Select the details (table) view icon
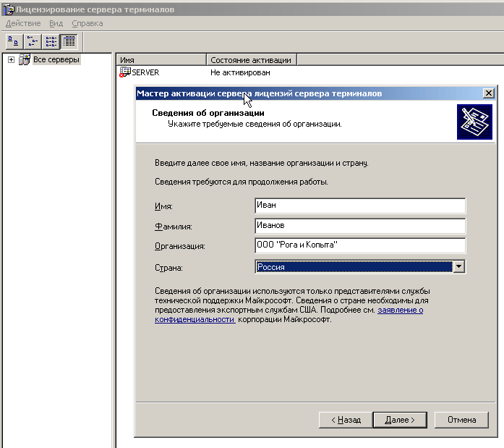Image resolution: width=504 pixels, height=448 pixels. pyautogui.click(x=69, y=41)
